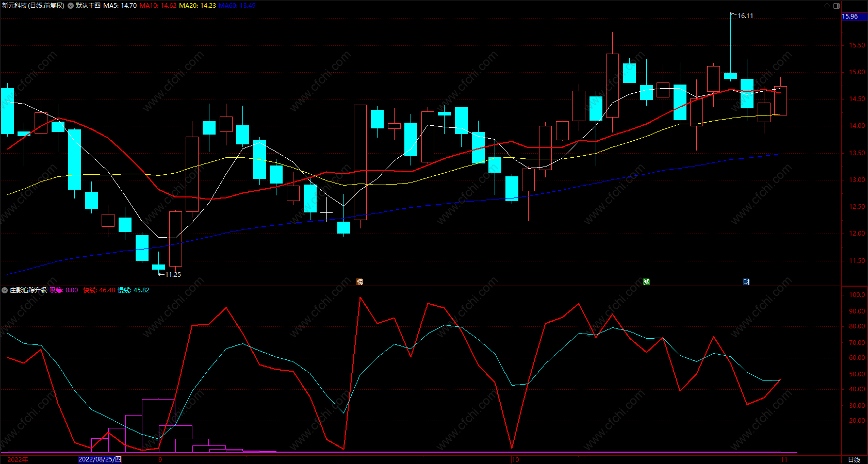Screen dimensions: 868x464
Task: Click the 快线: 46.48 indicator value
Action: coord(99,290)
